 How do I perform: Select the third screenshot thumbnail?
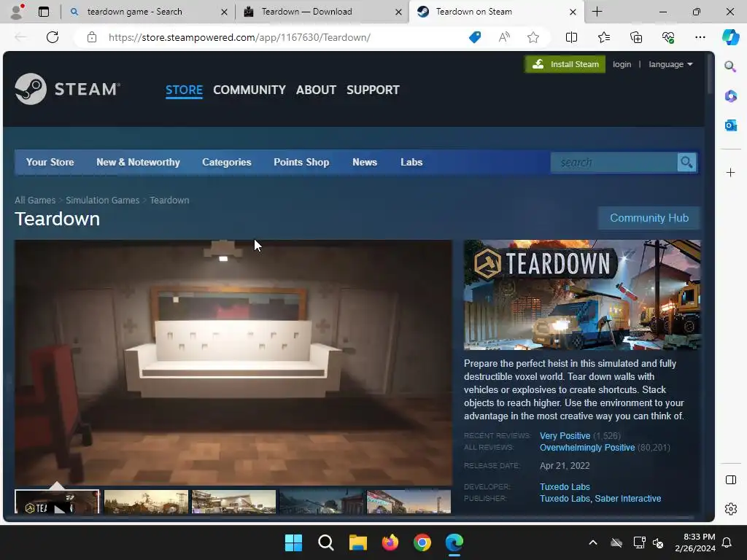233,502
